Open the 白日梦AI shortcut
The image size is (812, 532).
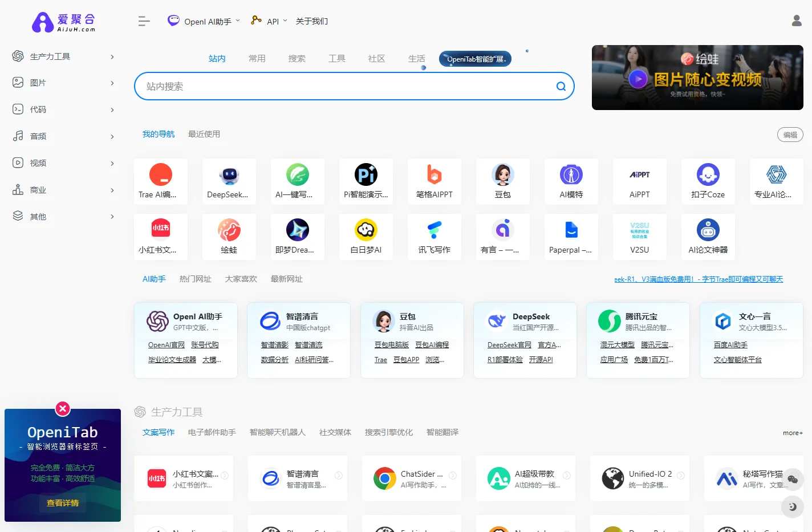[x=366, y=237]
